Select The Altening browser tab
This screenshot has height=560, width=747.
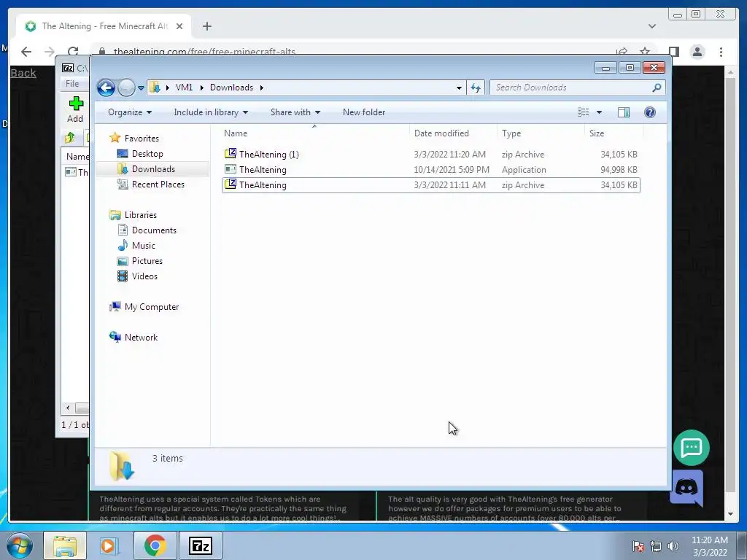click(x=104, y=26)
